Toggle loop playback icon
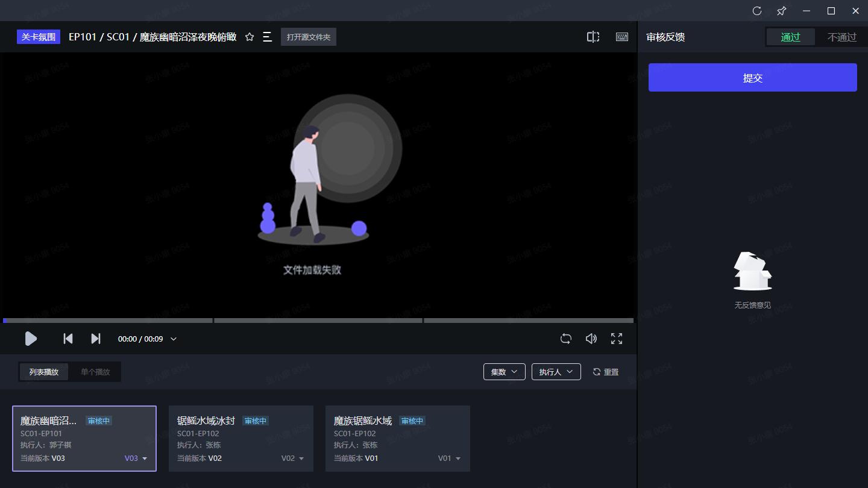Screen dimensions: 868x488 (565, 339)
